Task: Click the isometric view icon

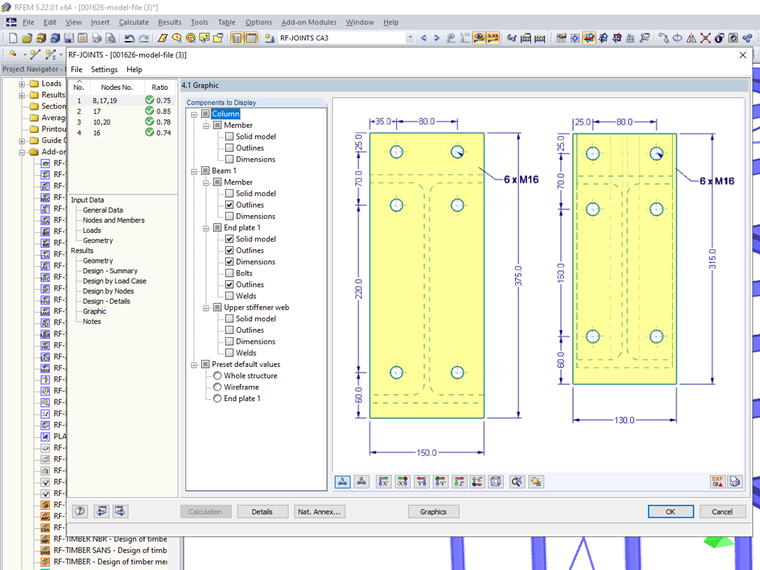Action: pos(496,481)
